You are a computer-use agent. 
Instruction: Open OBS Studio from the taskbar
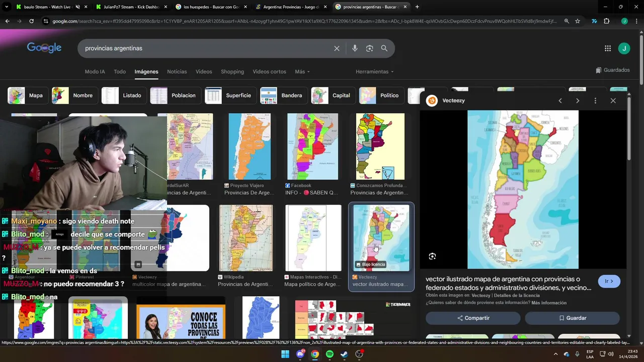[359, 354]
